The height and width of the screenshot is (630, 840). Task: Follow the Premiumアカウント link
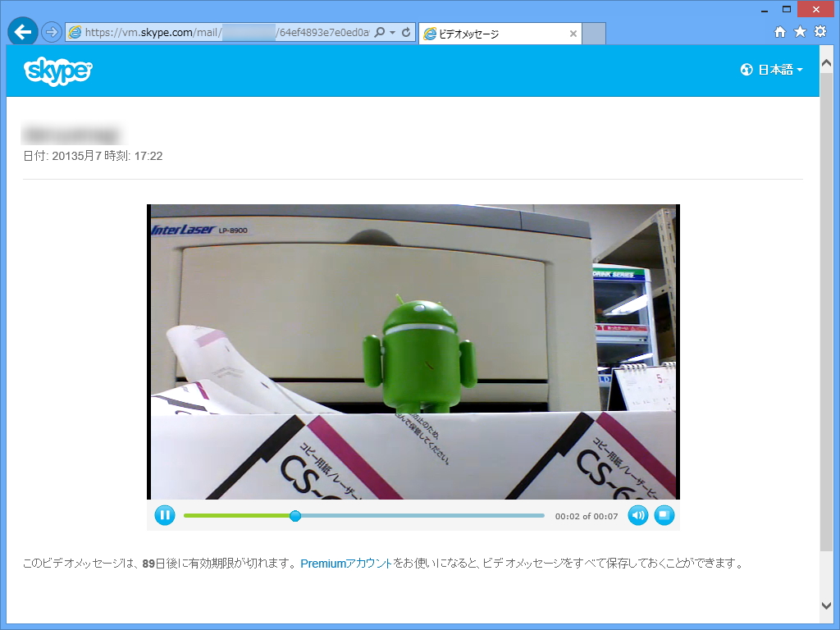coord(345,564)
